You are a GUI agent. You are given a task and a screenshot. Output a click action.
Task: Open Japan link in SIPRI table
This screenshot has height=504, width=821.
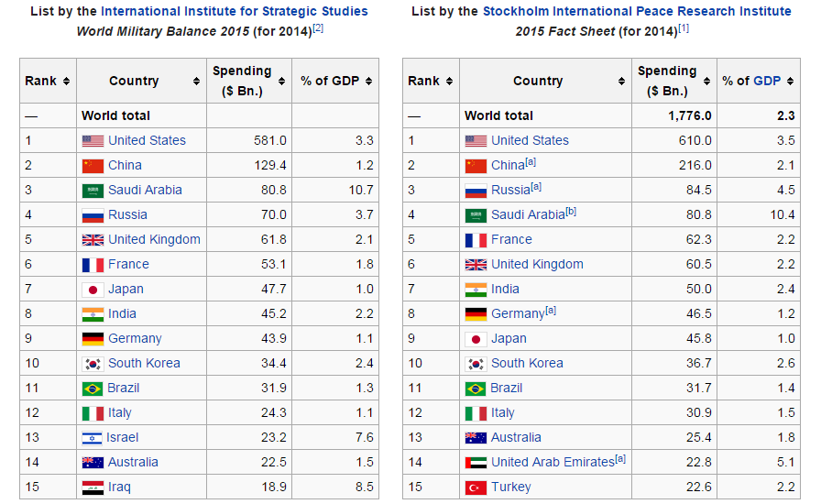pyautogui.click(x=509, y=338)
